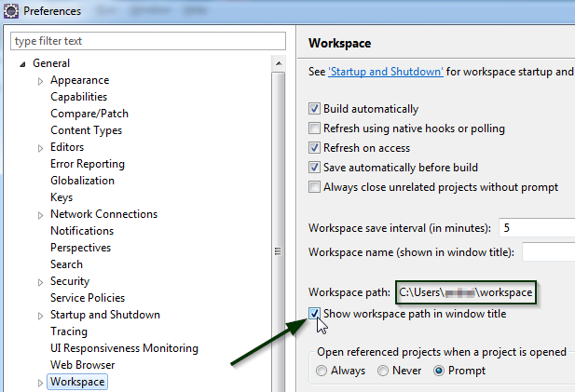Click the preference tree scrollbar thumb
The width and height of the screenshot is (575, 392).
click(279, 232)
